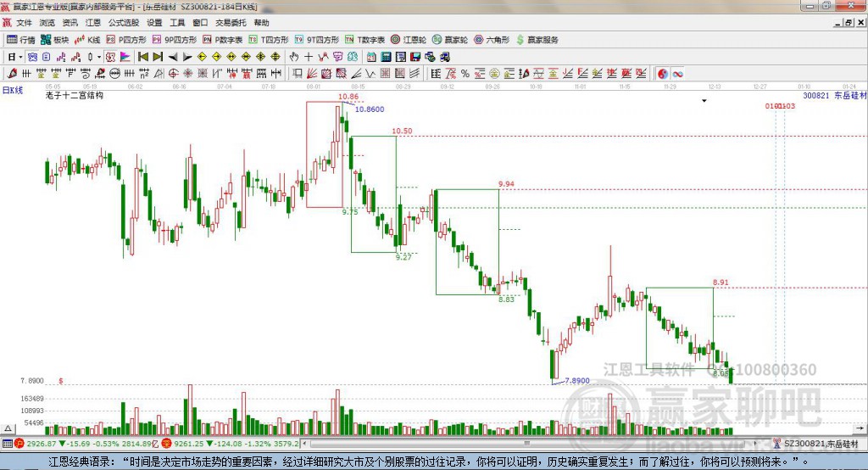Click the SZ300821,东岳硅材 status entry
The width and height of the screenshot is (868, 470).
821,444
